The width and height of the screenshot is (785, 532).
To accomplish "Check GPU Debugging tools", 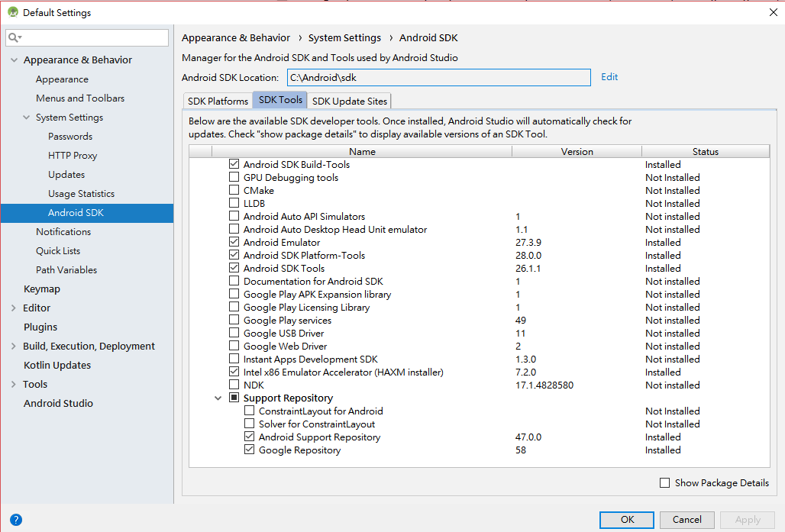I will click(234, 176).
